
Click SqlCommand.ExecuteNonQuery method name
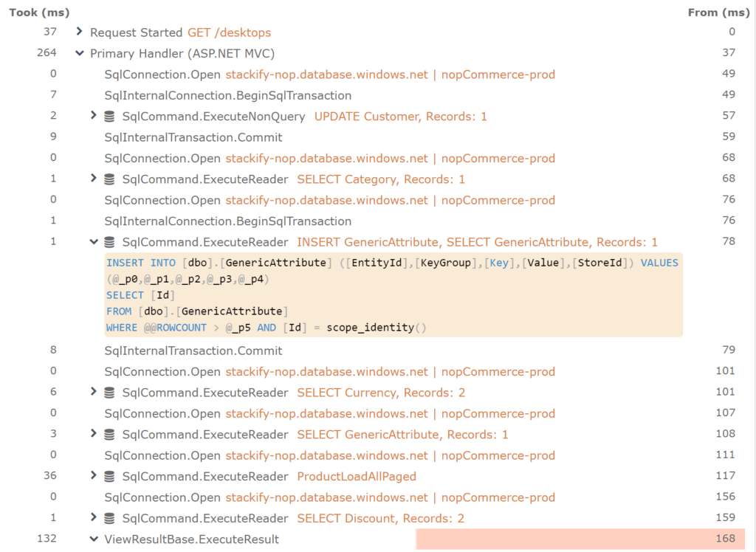[x=213, y=116]
